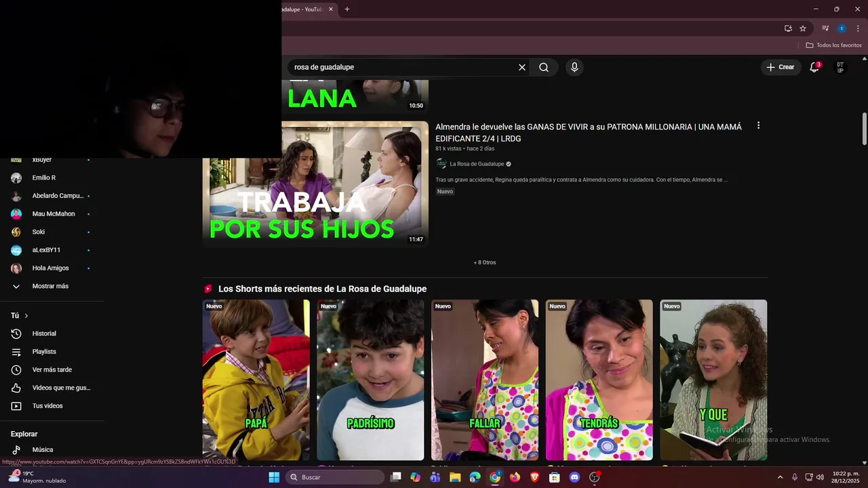The height and width of the screenshot is (488, 868).
Task: Open the PADRÍSIMO short thumbnail
Action: tap(370, 380)
